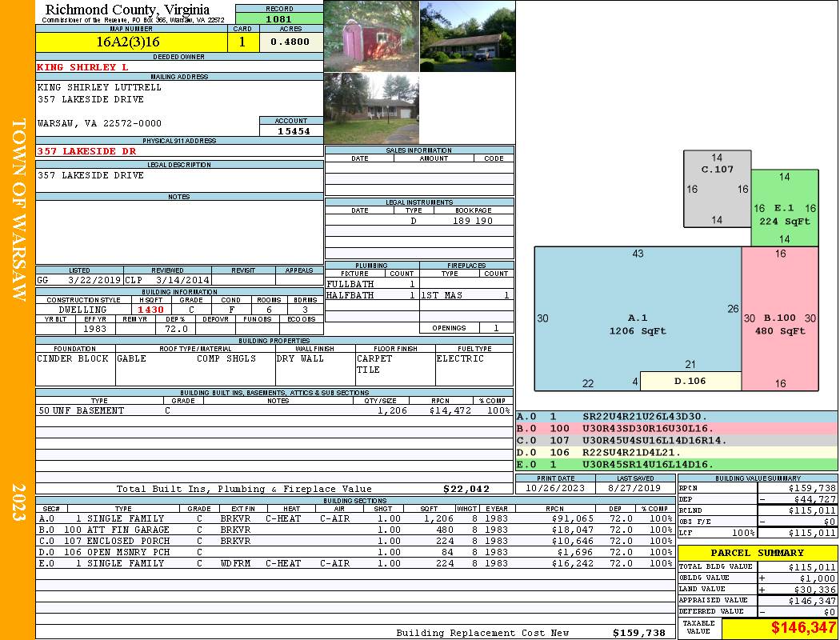Select the taxable value $146,347

coord(779,628)
